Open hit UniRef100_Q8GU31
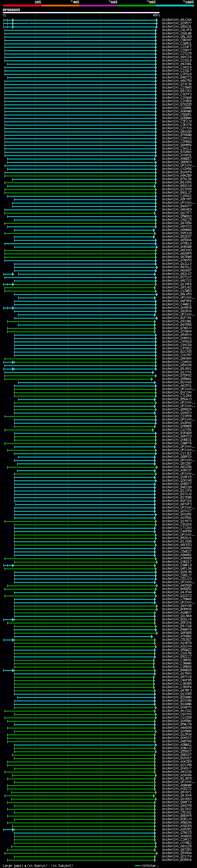The width and height of the screenshot is (197, 868). [x=177, y=26]
